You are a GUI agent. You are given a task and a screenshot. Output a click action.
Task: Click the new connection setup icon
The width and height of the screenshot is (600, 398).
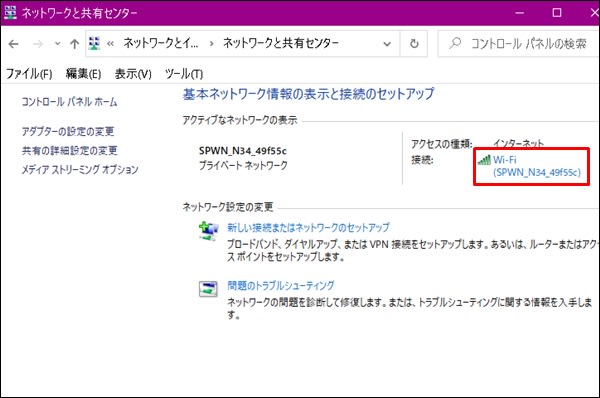(x=208, y=231)
